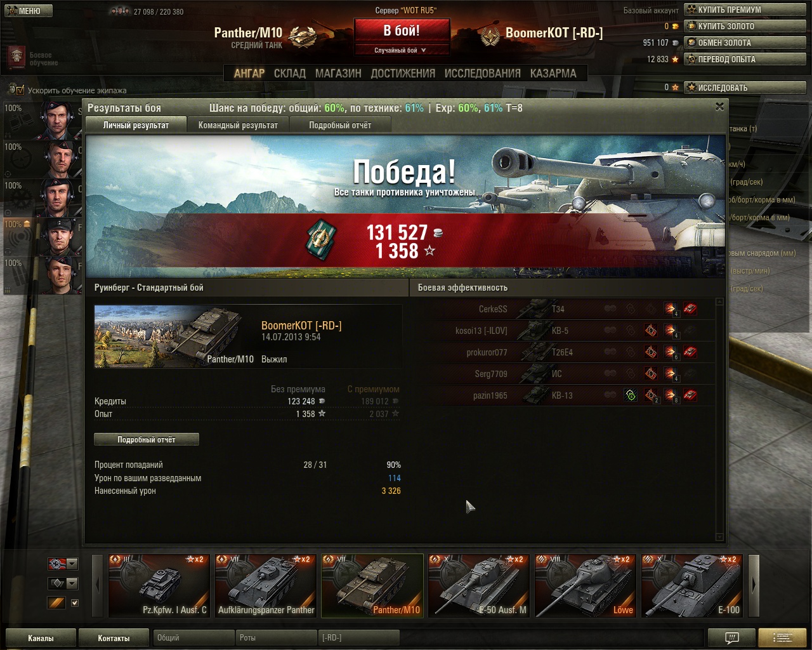The width and height of the screenshot is (812, 650).
Task: Select the Löwe tank thumbnail in carousel
Action: (x=585, y=585)
